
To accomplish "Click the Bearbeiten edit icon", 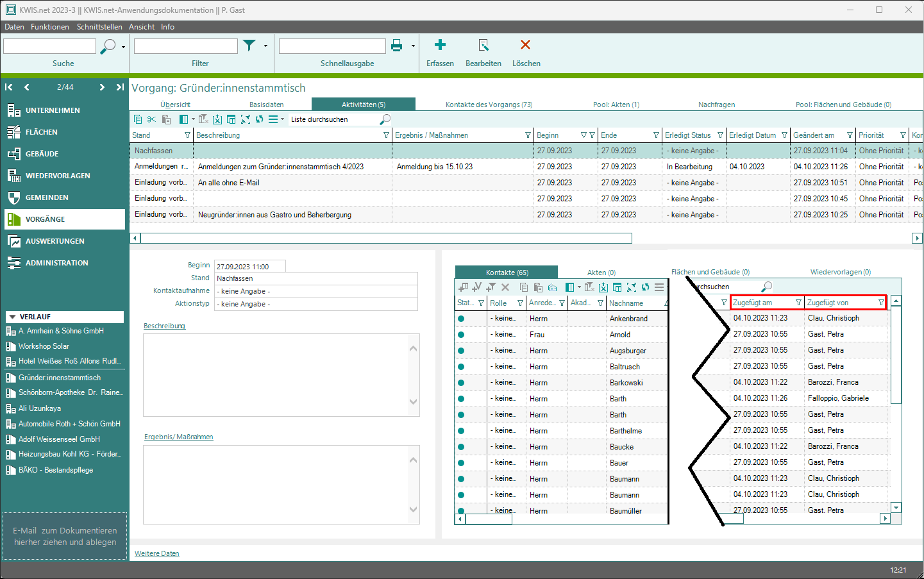I will [483, 45].
